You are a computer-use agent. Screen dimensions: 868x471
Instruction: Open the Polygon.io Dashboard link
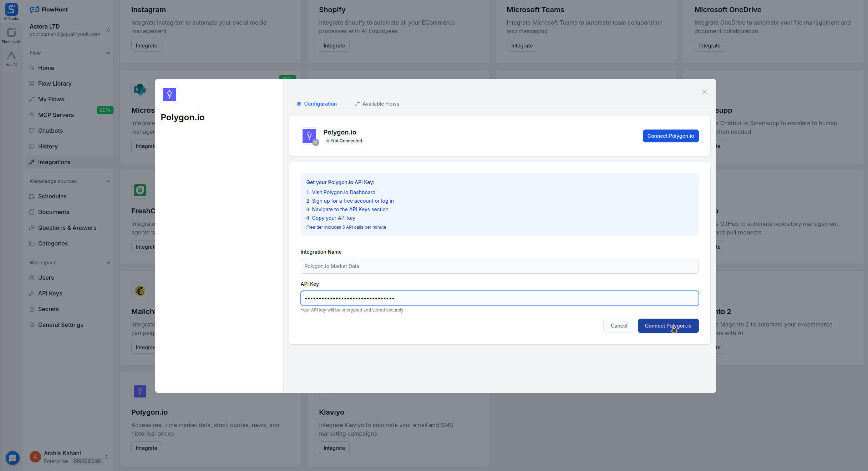[349, 192]
